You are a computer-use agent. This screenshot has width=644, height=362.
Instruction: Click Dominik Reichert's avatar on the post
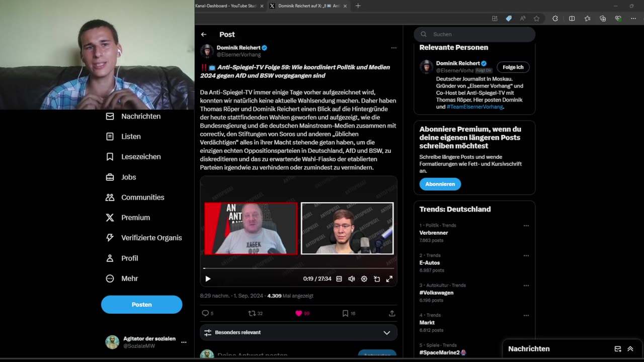click(207, 51)
